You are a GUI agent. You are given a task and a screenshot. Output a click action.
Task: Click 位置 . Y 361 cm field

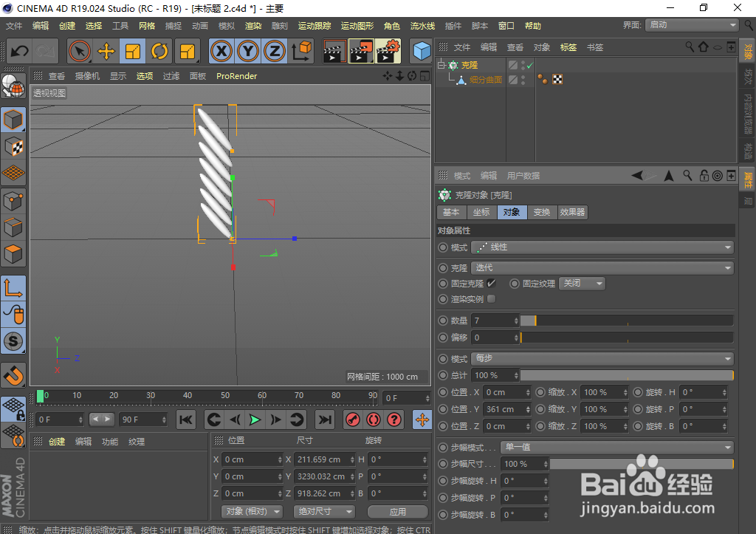[507, 409]
